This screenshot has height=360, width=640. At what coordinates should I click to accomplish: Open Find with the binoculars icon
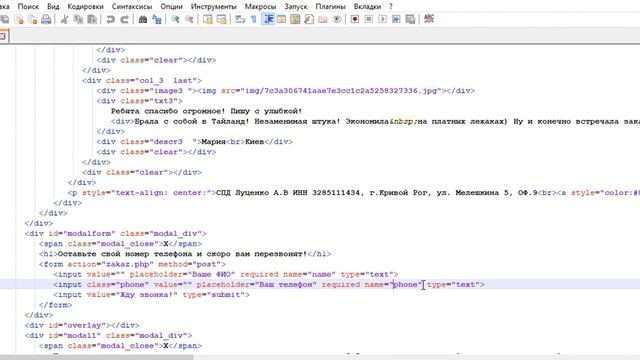click(142, 19)
